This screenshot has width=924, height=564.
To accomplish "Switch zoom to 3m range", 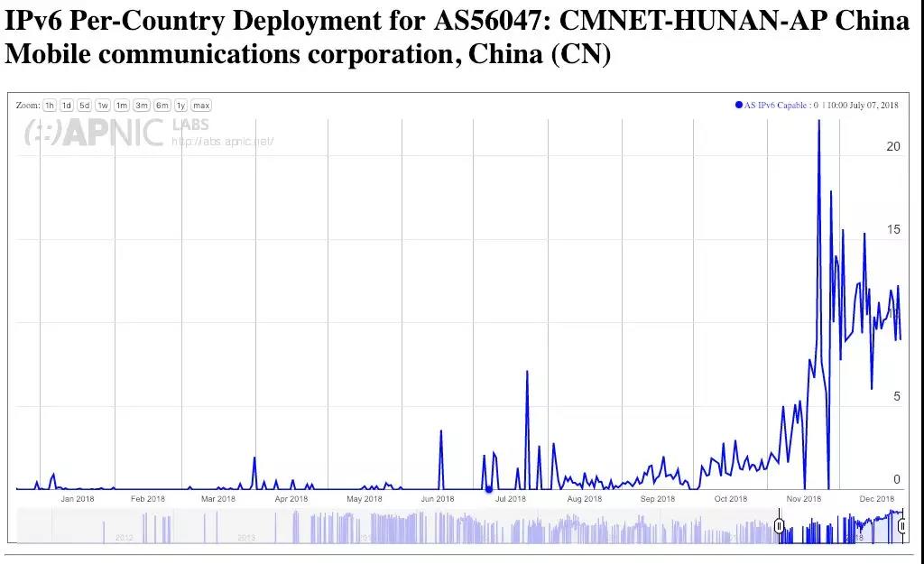I will point(142,106).
